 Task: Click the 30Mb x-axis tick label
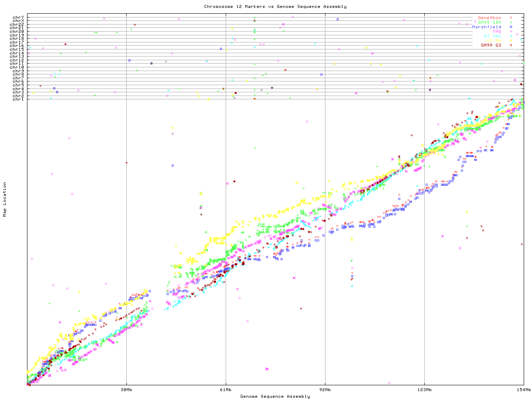tap(126, 390)
